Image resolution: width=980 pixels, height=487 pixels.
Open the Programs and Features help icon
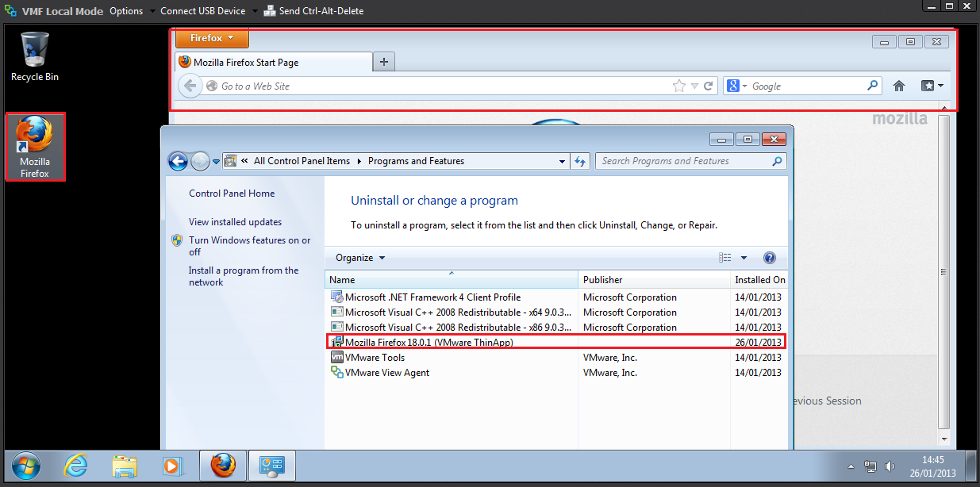click(769, 258)
